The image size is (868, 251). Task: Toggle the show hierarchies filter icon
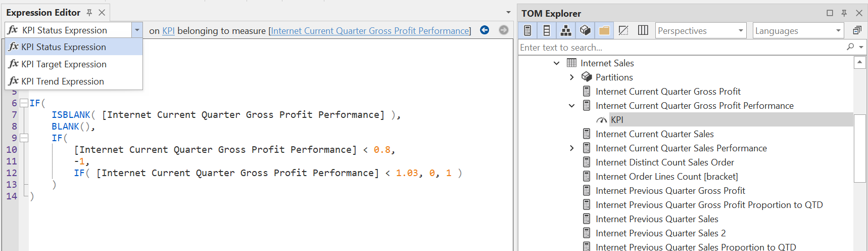(566, 31)
